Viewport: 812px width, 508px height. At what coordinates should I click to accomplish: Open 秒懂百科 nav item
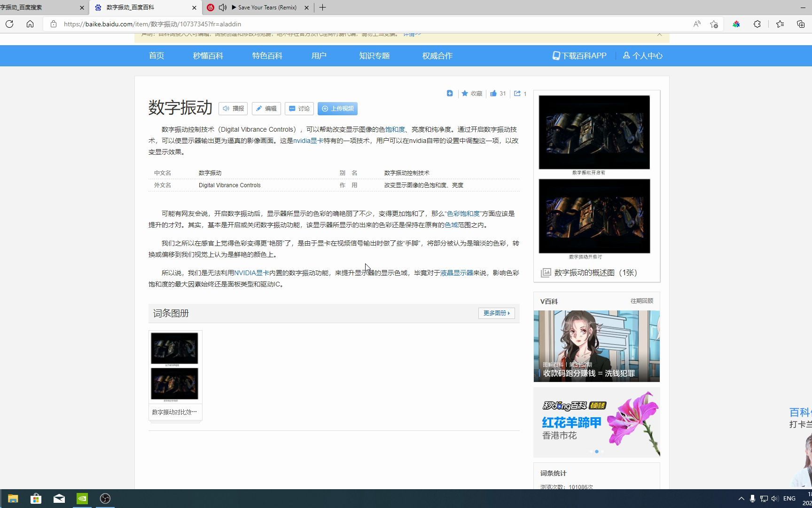(208, 56)
